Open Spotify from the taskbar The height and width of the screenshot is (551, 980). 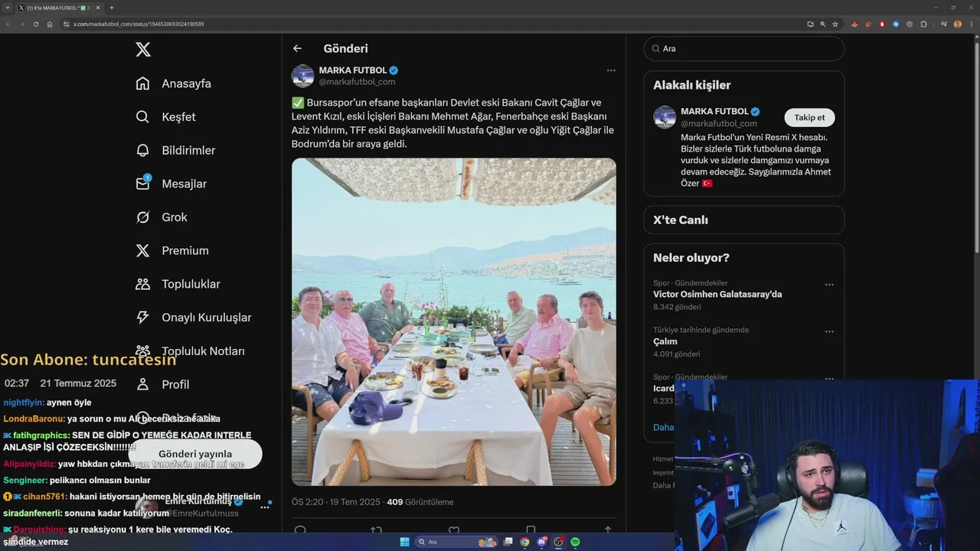575,542
